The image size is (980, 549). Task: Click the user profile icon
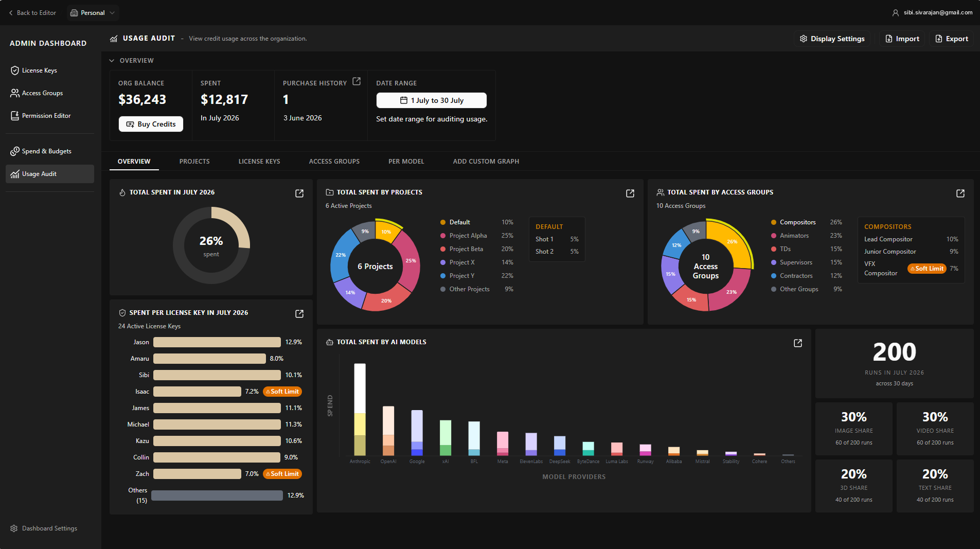896,13
